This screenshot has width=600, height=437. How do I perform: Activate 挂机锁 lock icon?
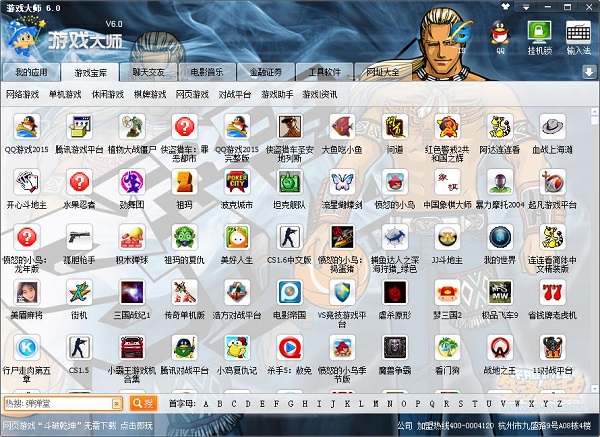coord(540,37)
